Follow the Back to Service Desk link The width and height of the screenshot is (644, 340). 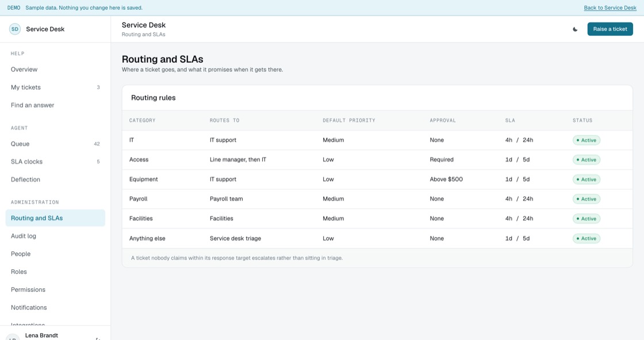pyautogui.click(x=610, y=8)
